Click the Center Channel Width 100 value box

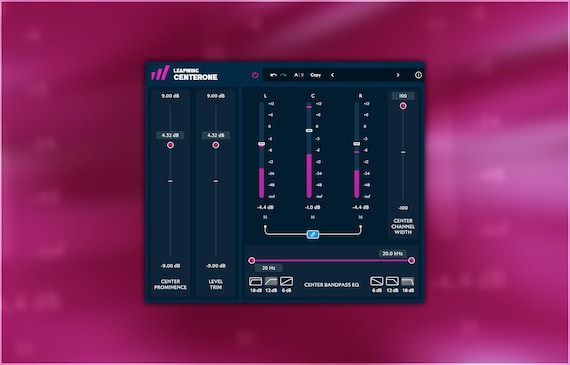pyautogui.click(x=403, y=96)
